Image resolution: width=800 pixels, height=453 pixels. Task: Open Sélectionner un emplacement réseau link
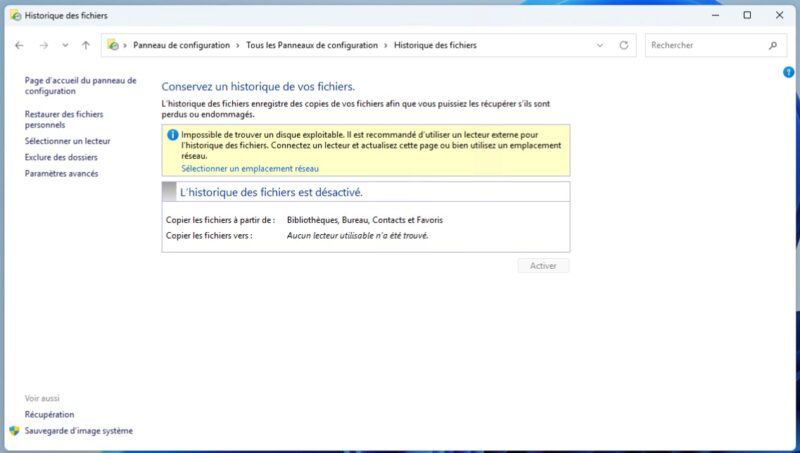click(x=250, y=168)
